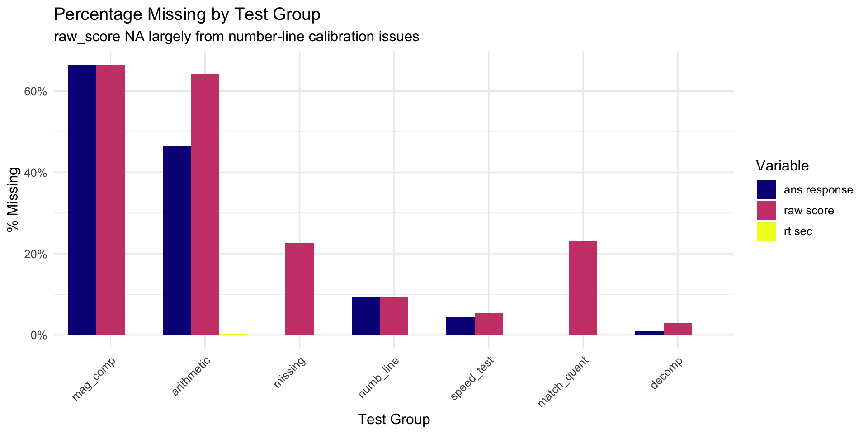The image size is (868, 434).
Task: Click the Variable legend title
Action: click(782, 166)
